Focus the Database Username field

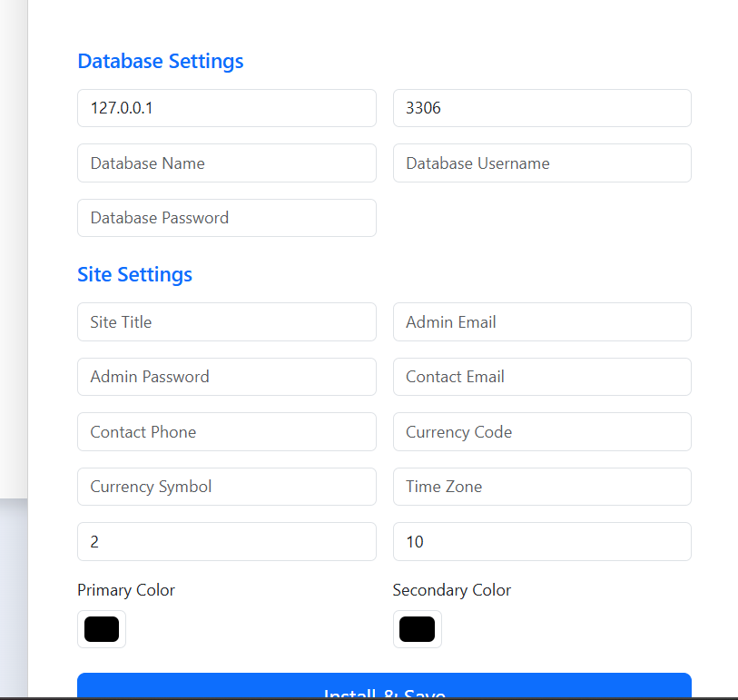[x=541, y=163]
